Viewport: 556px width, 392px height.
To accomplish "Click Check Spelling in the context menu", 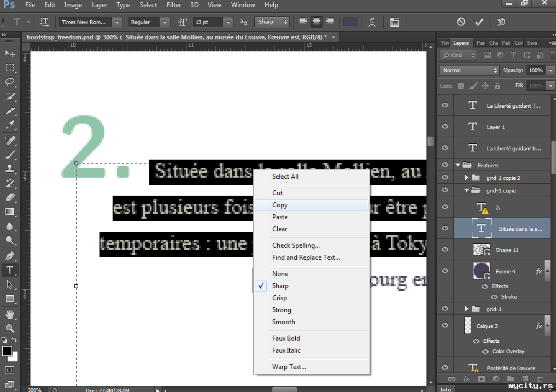I will coord(296,245).
